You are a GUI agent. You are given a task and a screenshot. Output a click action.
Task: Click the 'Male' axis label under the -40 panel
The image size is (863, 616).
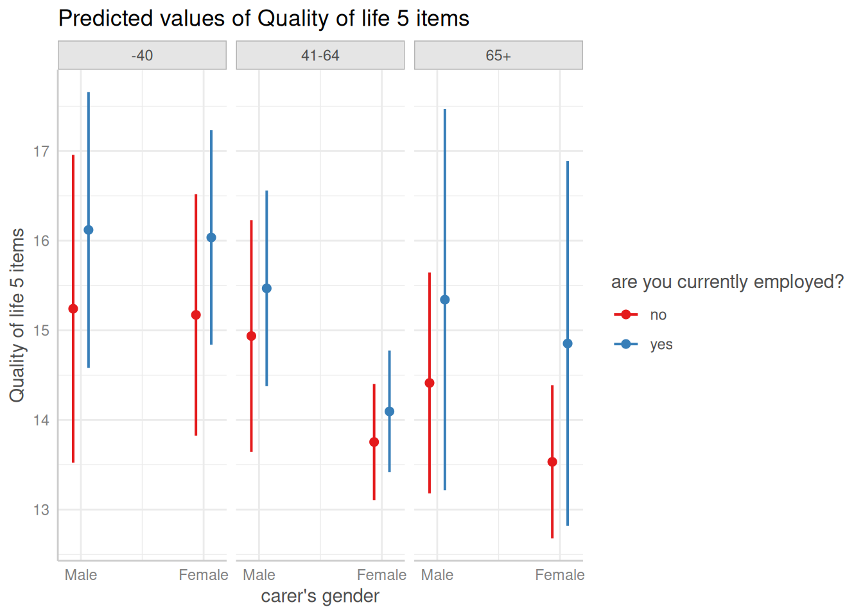[81, 575]
